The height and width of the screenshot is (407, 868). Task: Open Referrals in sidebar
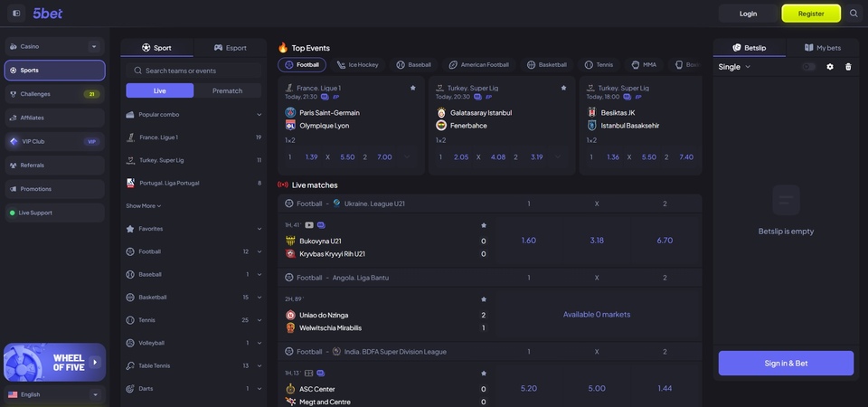tap(54, 165)
